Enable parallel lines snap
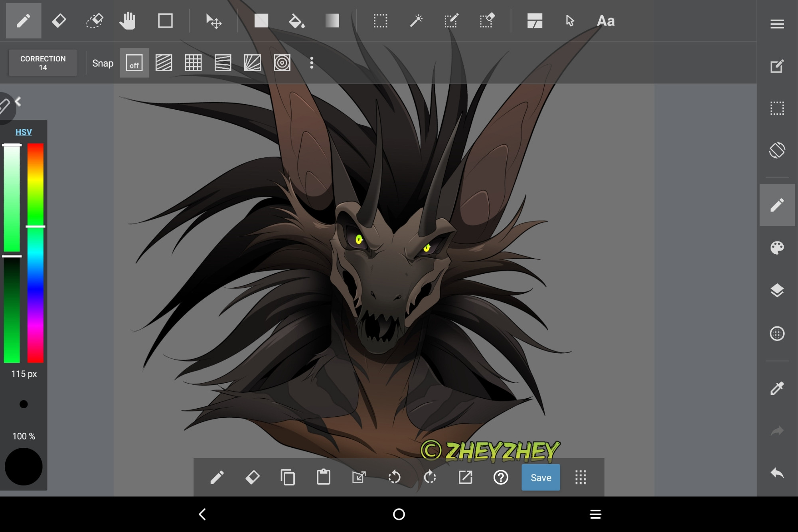This screenshot has height=532, width=798. (x=164, y=63)
